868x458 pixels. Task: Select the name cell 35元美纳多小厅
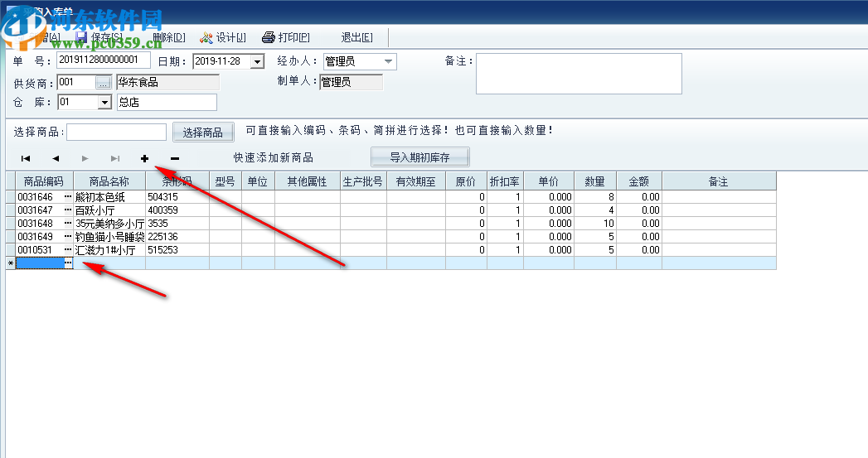click(109, 224)
